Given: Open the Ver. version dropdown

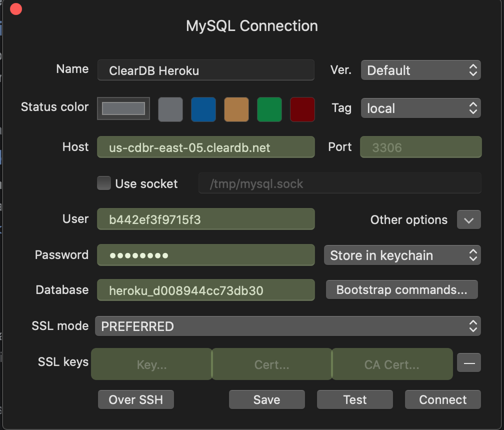Looking at the screenshot, I should [420, 70].
